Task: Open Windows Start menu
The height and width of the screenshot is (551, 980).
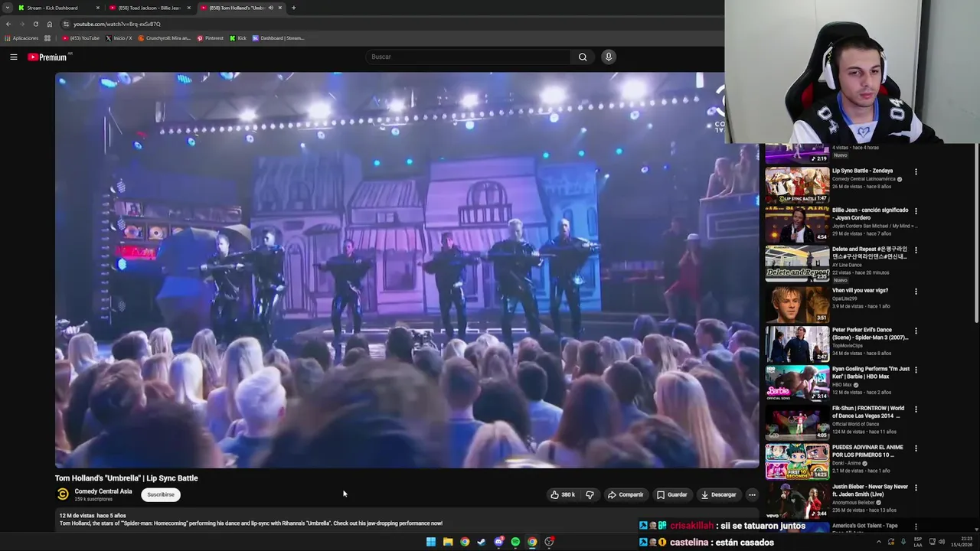Action: pyautogui.click(x=431, y=542)
